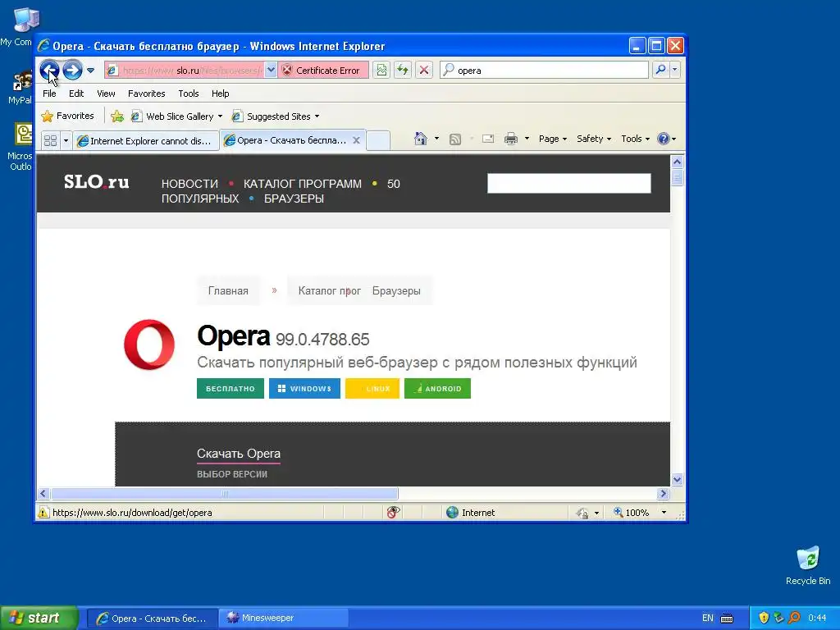
Task: Open the КАТАЛОГ ПРОГРАММ navigation link
Action: [x=302, y=184]
